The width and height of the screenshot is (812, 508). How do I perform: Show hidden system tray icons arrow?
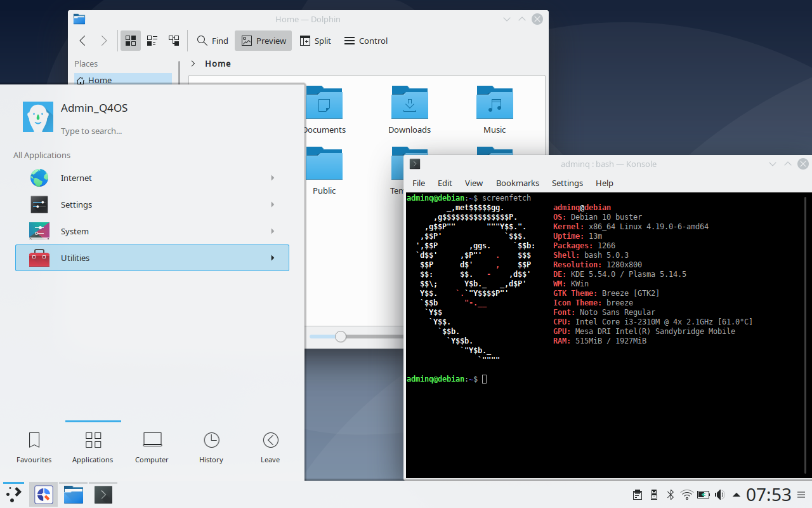(x=736, y=495)
